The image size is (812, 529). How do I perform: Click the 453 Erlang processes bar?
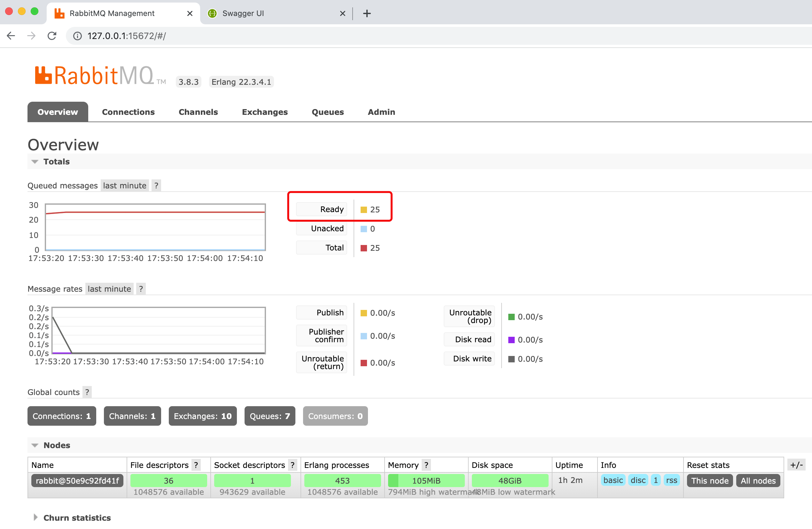click(342, 480)
